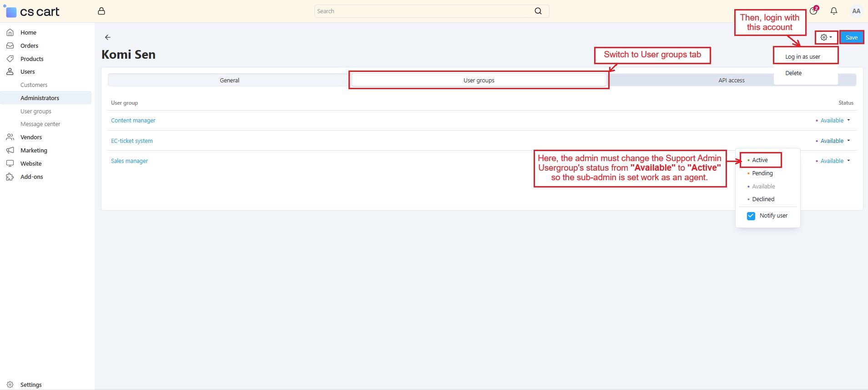Select Log in as user

[x=802, y=57]
